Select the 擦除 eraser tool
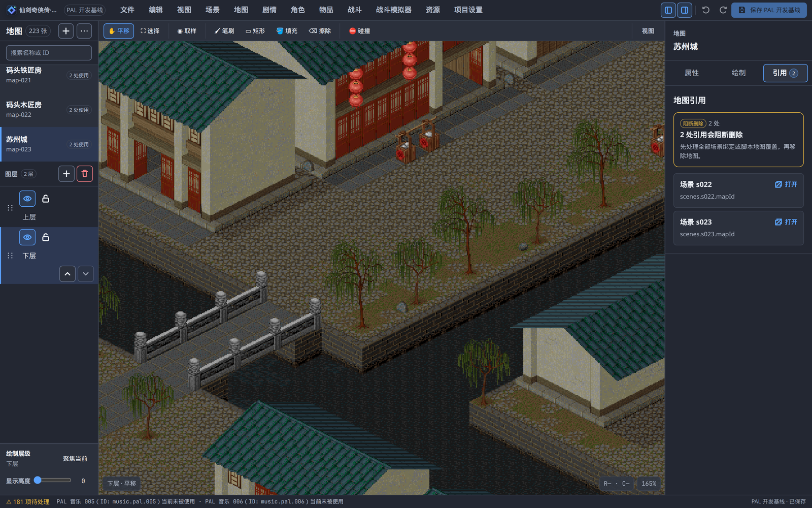 (320, 31)
